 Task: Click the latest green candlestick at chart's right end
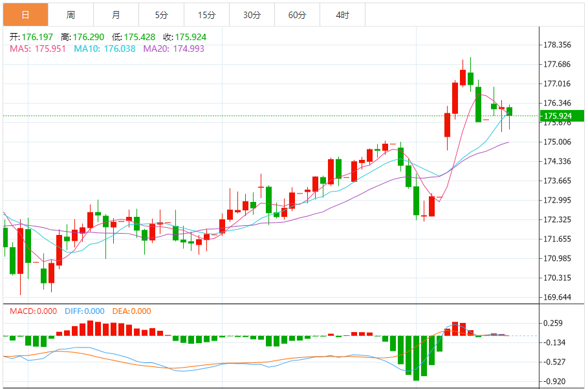(509, 111)
